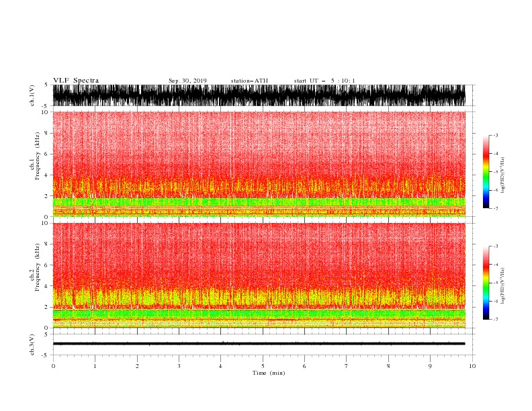The height and width of the screenshot is (411, 532).
Task: Click time axis tick label "5"
Action: point(263,366)
